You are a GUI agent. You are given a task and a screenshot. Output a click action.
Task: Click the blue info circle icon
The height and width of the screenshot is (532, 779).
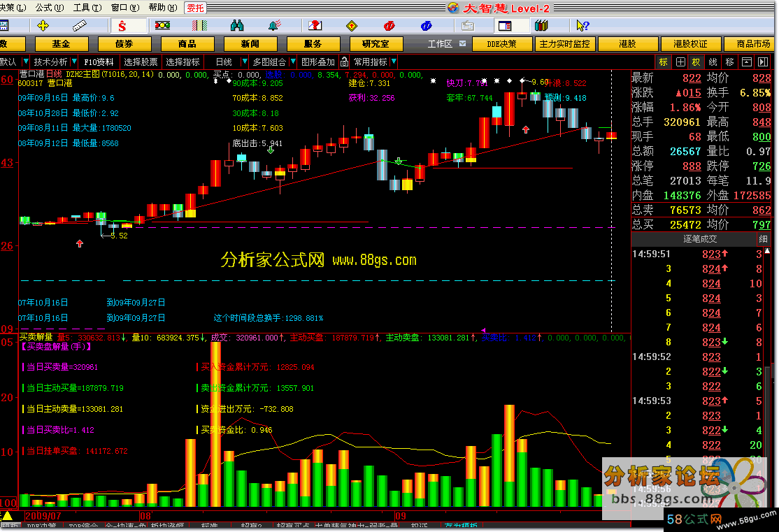click(x=427, y=25)
